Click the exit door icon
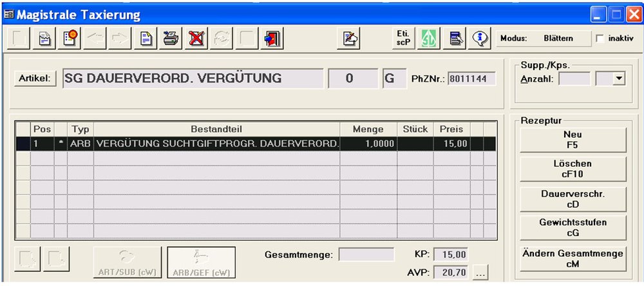 coord(272,39)
